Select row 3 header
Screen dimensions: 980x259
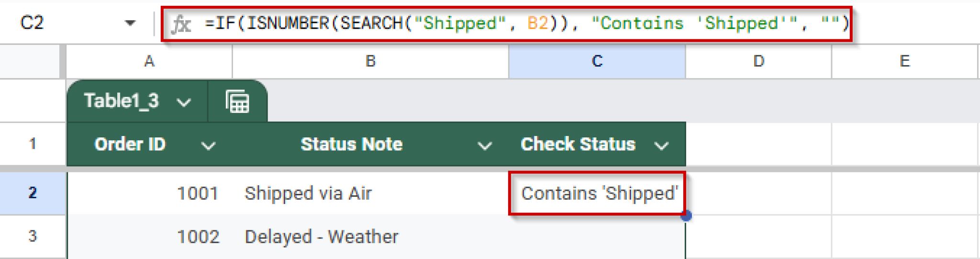(33, 236)
